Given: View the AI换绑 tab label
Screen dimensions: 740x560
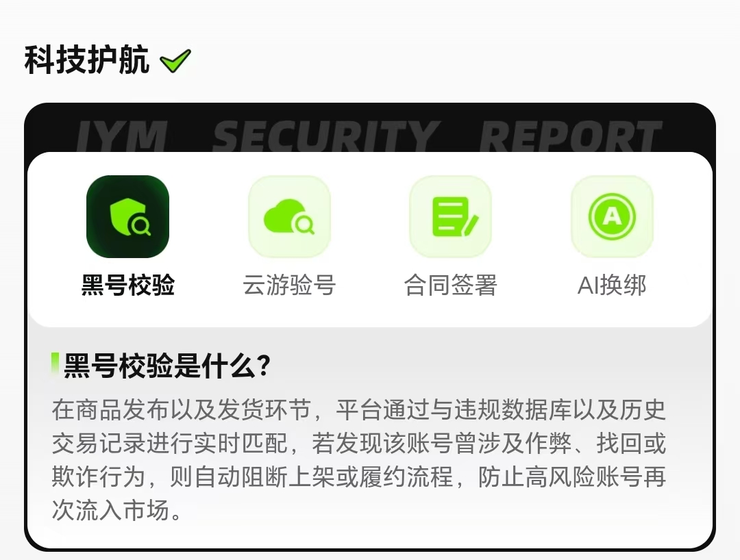Looking at the screenshot, I should point(612,285).
